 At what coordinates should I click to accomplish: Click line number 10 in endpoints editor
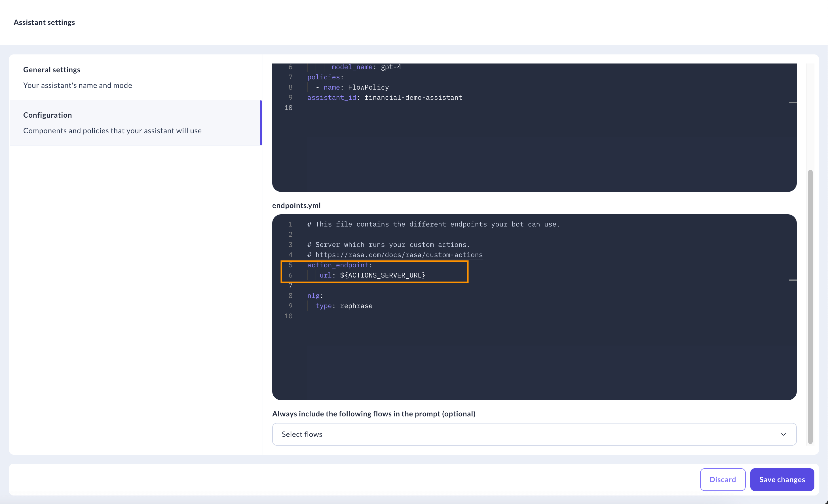click(288, 316)
